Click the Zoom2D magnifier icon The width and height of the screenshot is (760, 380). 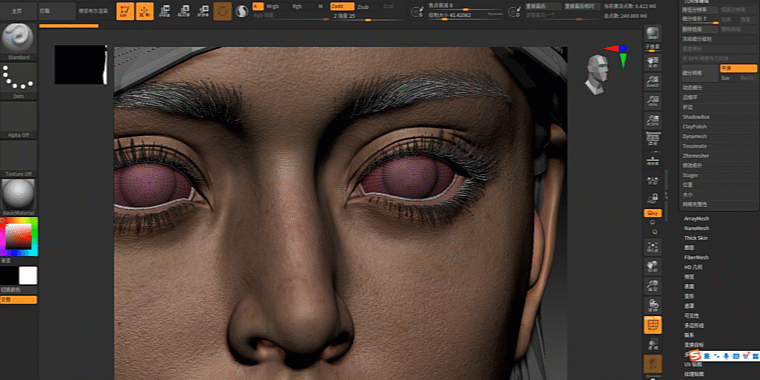point(652,81)
